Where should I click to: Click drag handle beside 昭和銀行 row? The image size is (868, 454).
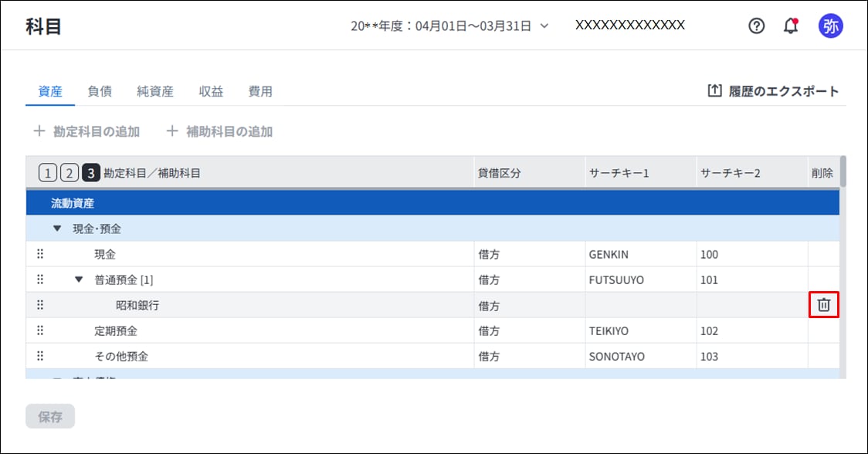[40, 305]
